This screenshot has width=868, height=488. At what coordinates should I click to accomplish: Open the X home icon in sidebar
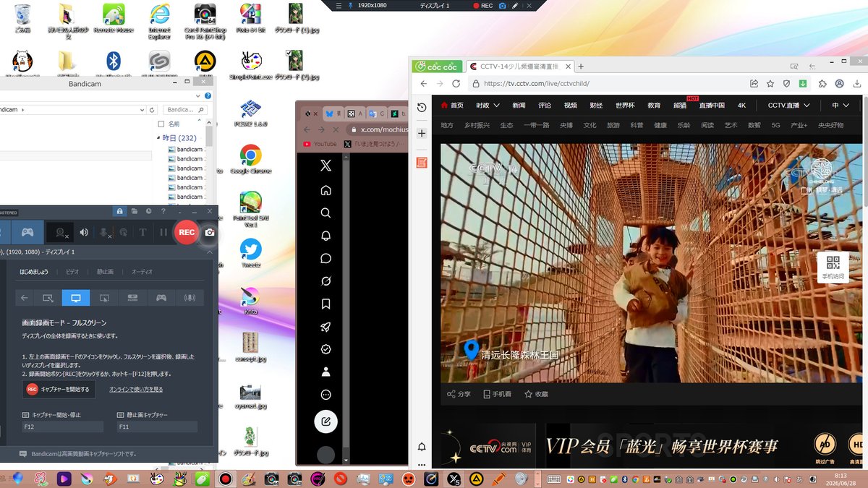[x=325, y=190]
